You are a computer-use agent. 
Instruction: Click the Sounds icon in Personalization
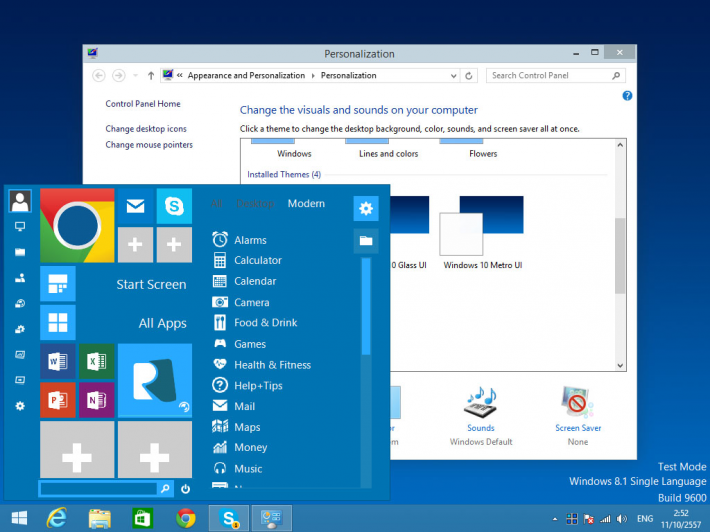click(x=480, y=403)
